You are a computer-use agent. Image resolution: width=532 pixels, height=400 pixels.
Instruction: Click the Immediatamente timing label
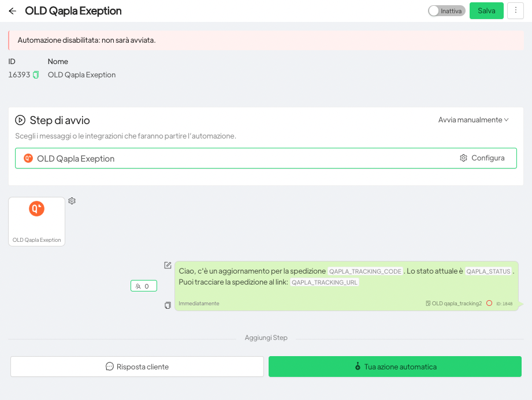(x=199, y=304)
